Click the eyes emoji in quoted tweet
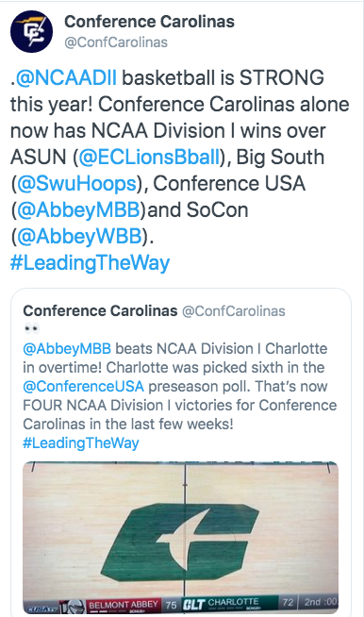364x617 pixels. click(32, 327)
